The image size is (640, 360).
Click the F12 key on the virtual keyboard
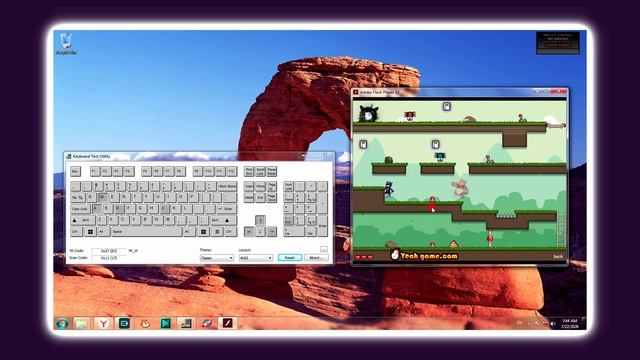coord(231,171)
